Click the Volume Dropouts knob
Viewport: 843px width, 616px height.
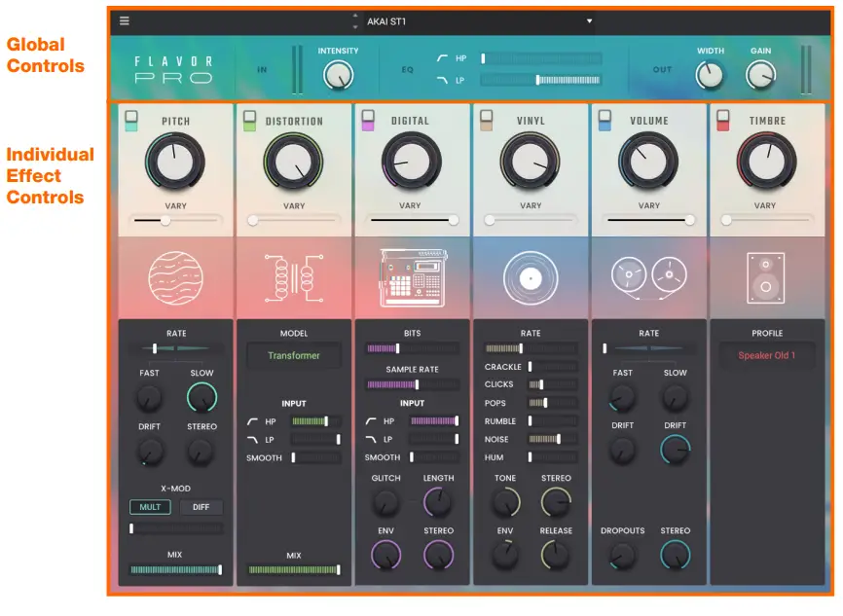click(622, 555)
